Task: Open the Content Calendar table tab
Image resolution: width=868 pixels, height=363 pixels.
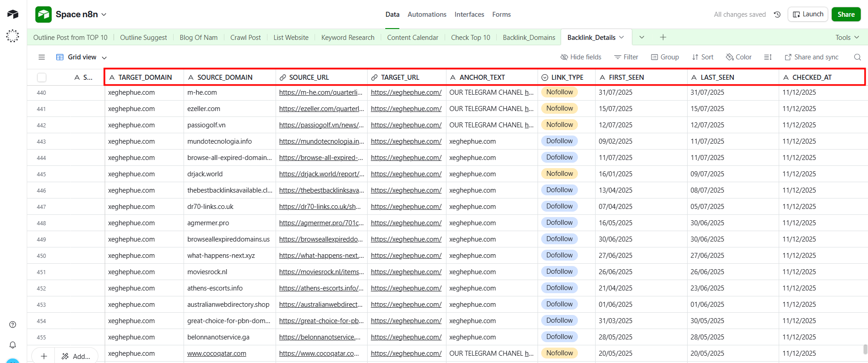Action: pyautogui.click(x=412, y=37)
